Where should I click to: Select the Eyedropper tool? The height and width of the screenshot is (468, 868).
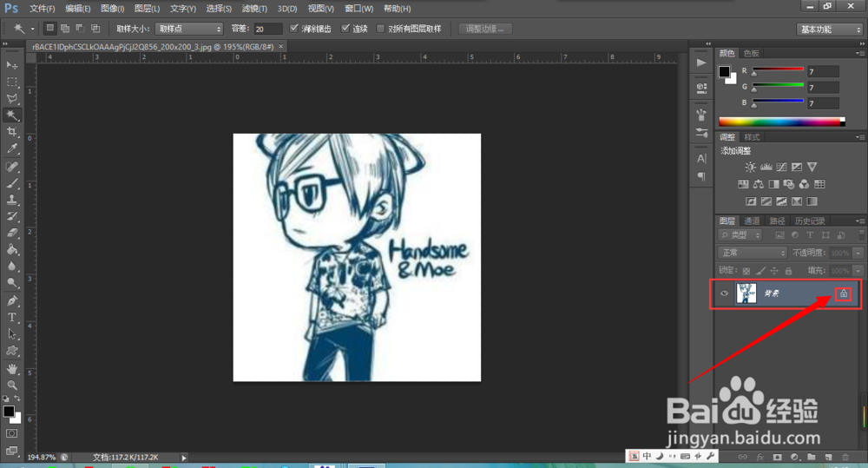[x=11, y=148]
